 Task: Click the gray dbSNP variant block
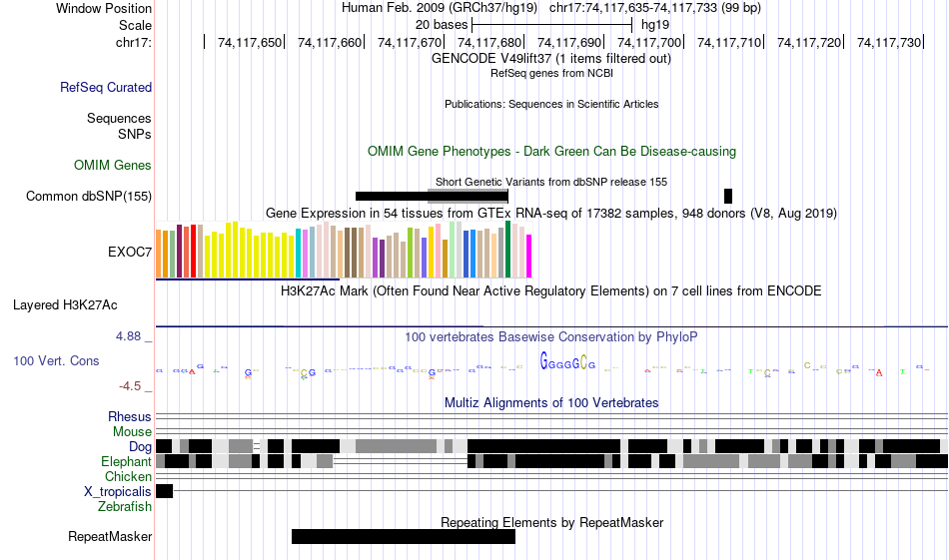tap(468, 196)
